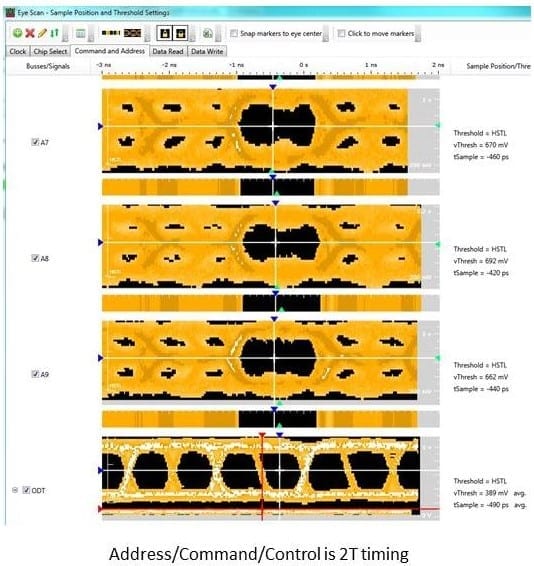Click A7 'vThresh = 670 mV' value

[481, 145]
